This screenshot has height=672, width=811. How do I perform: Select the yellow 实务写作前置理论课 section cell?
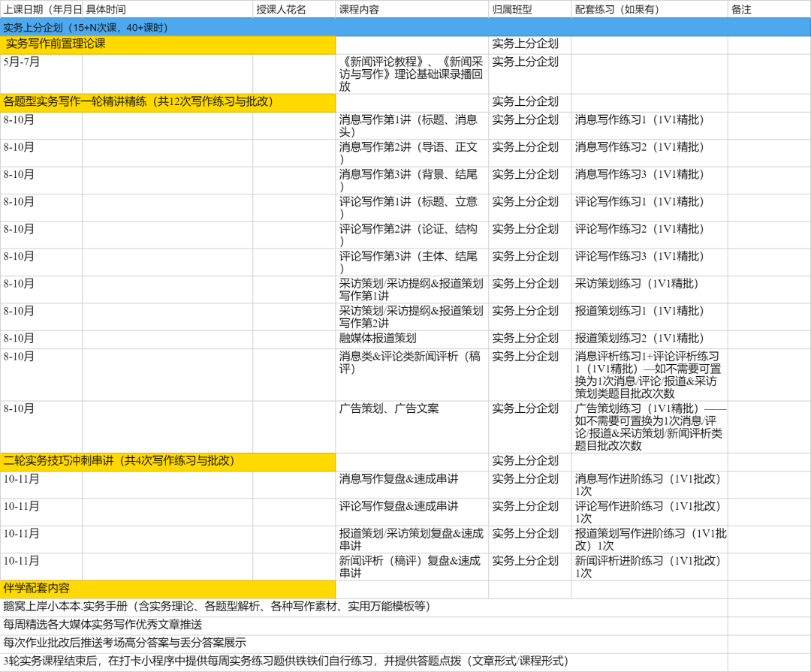168,46
